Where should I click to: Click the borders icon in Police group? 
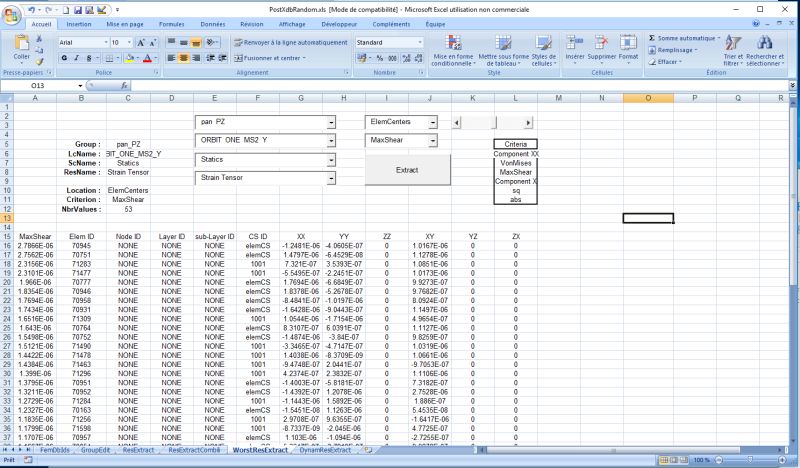109,58
